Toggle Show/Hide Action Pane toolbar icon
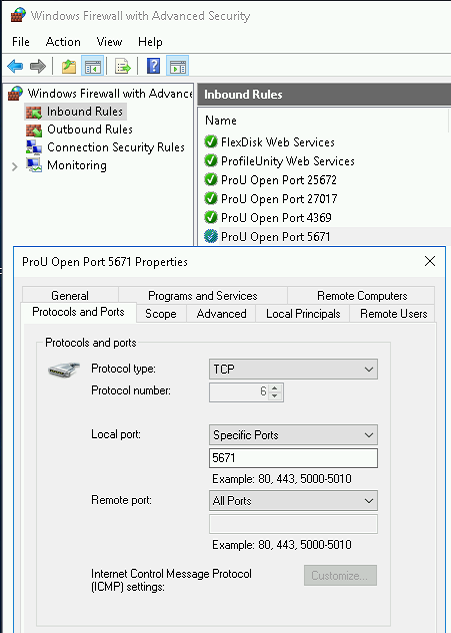 pyautogui.click(x=178, y=66)
